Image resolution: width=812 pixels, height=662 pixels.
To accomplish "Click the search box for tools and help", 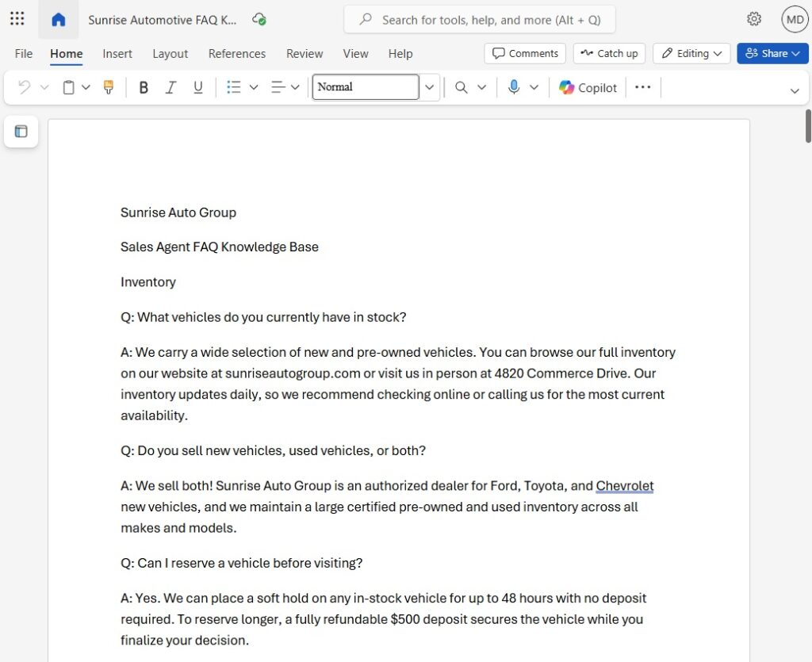I will (479, 20).
